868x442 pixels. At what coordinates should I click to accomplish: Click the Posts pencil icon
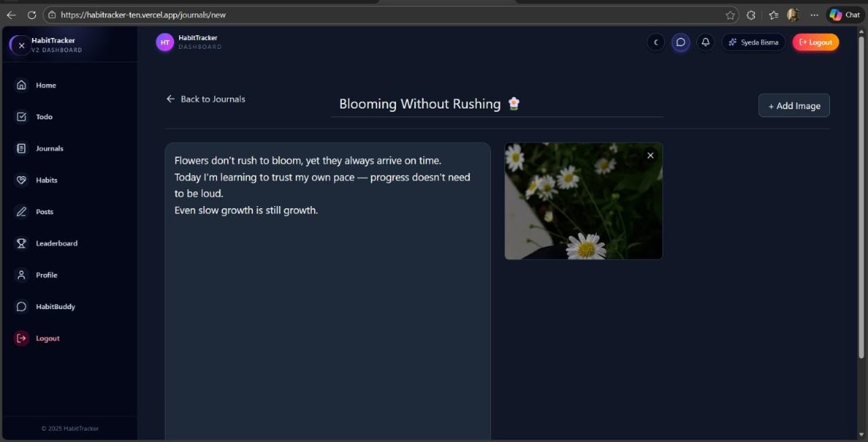click(22, 212)
